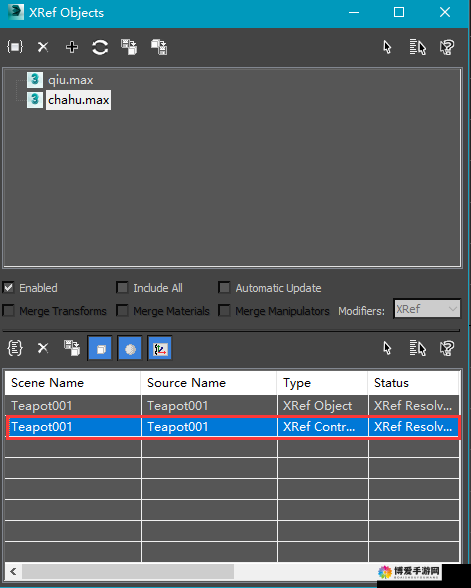
Task: Enable the Automatic Update checkbox
Action: [x=224, y=288]
